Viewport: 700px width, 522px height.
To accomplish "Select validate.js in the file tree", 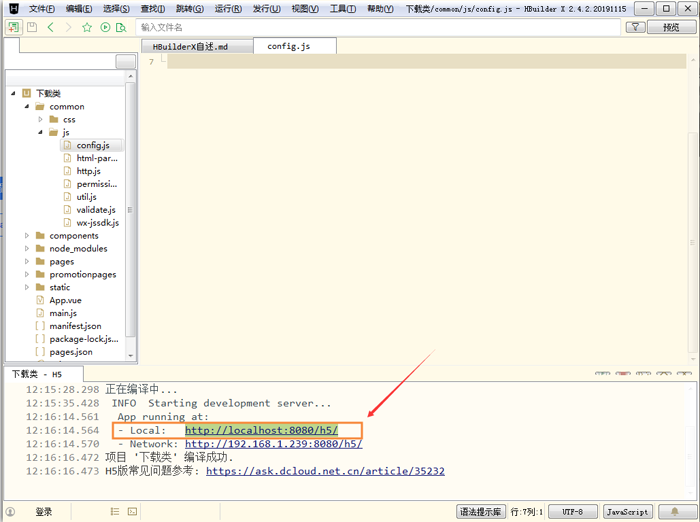I will coord(96,210).
